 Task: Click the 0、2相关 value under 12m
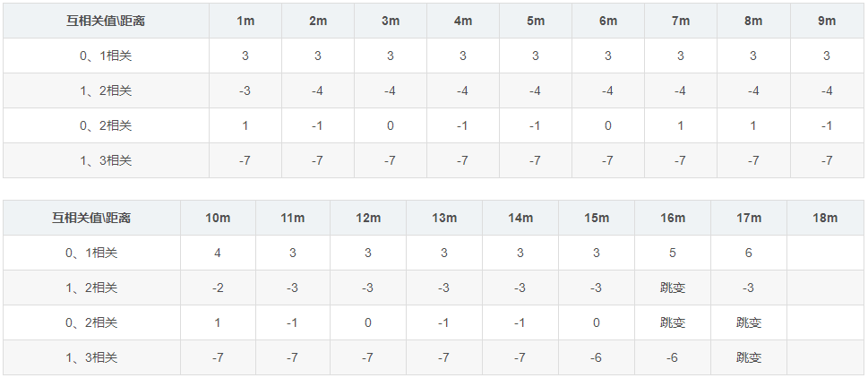(x=368, y=322)
